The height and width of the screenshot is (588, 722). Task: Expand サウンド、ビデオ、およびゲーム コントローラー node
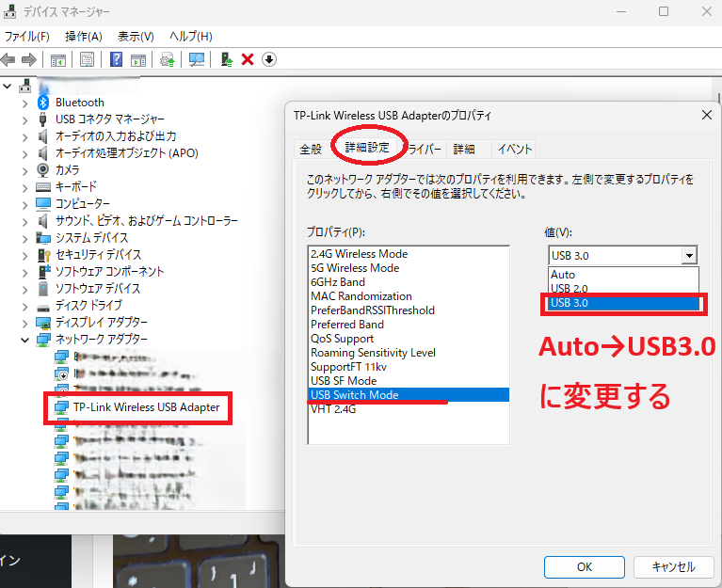24,222
